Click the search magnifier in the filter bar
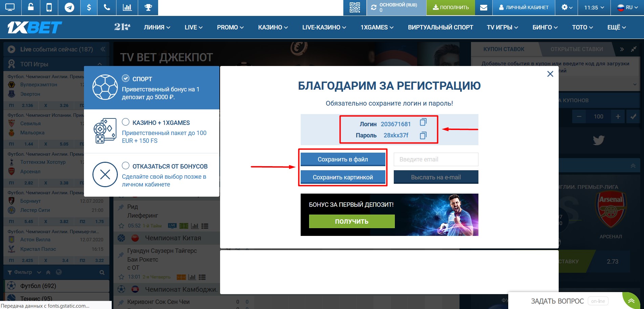644x309 pixels. [x=102, y=272]
